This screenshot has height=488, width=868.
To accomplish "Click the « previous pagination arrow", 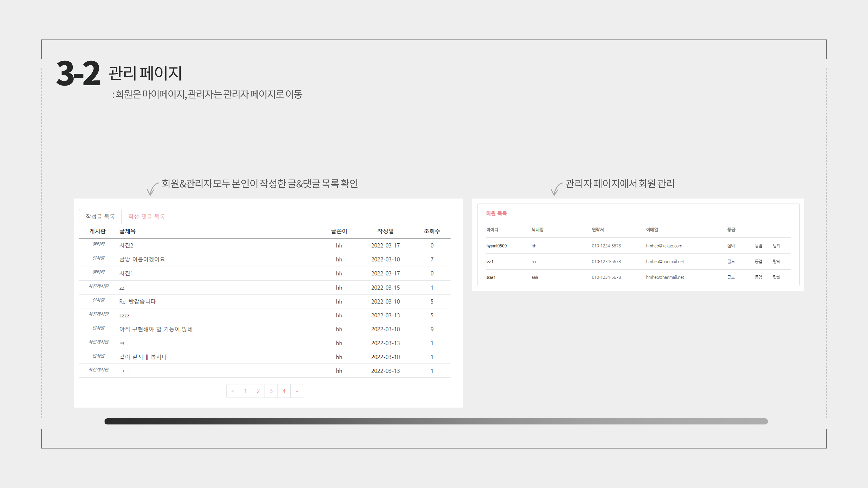I will click(x=233, y=391).
